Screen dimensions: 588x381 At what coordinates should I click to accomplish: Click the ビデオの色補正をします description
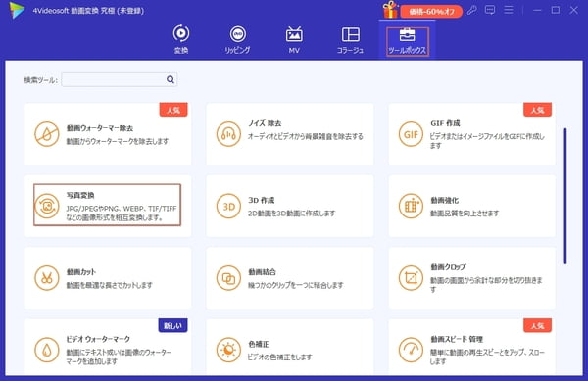[x=279, y=357]
